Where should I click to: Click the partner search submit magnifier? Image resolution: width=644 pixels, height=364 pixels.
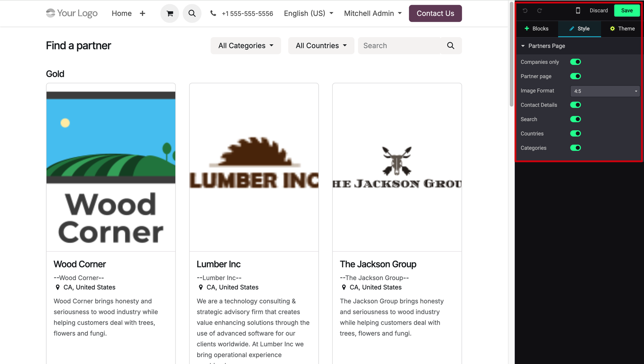click(x=450, y=46)
